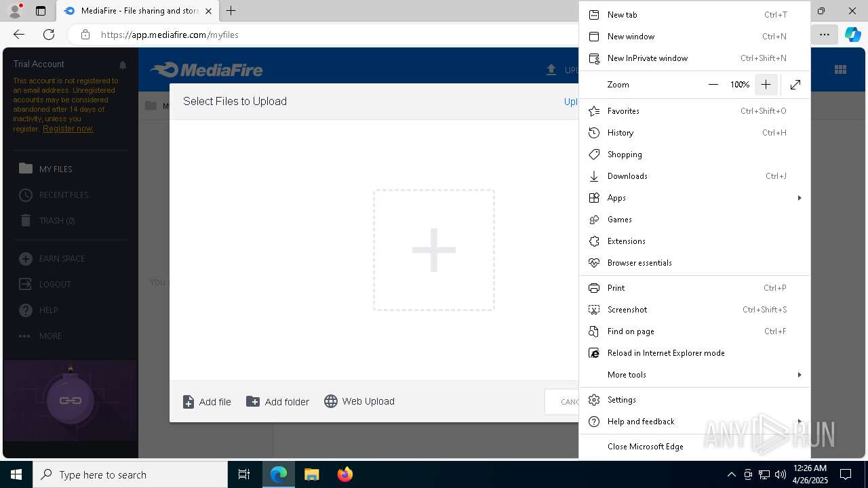Viewport: 868px width, 488px height.
Task: Click the Add folder button
Action: click(x=277, y=402)
